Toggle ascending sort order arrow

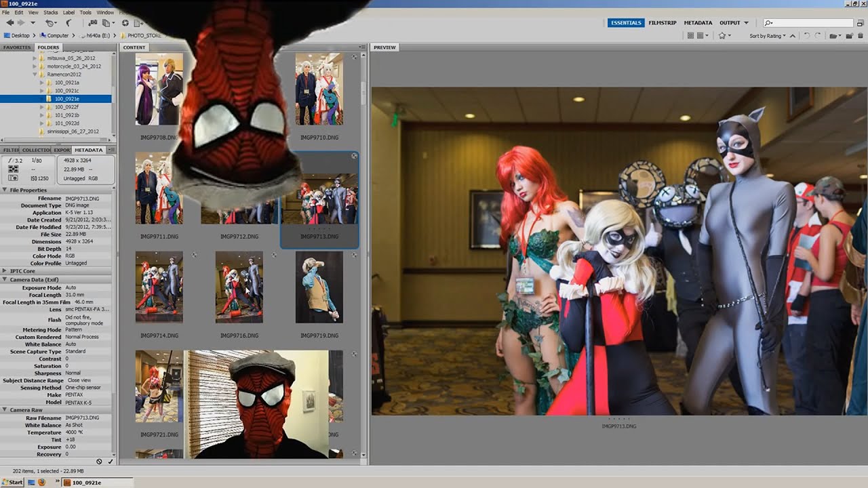[792, 35]
